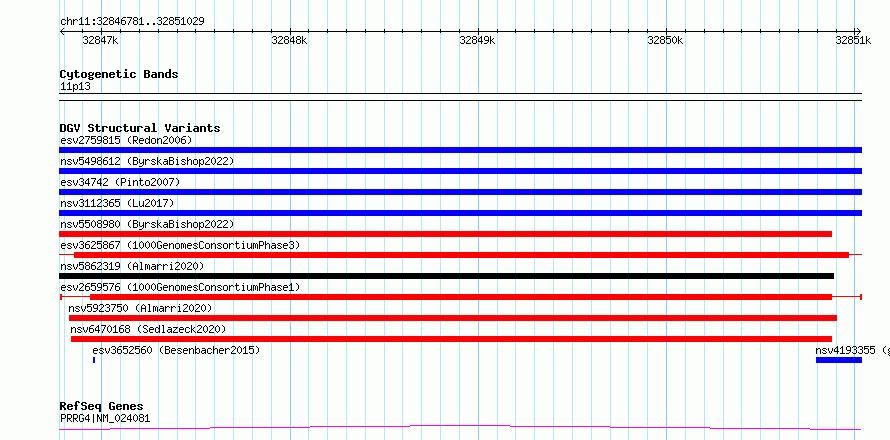Open the esv3625867 (1000GenomesConsortiumPhase3) label
890x440 pixels.
180,245
